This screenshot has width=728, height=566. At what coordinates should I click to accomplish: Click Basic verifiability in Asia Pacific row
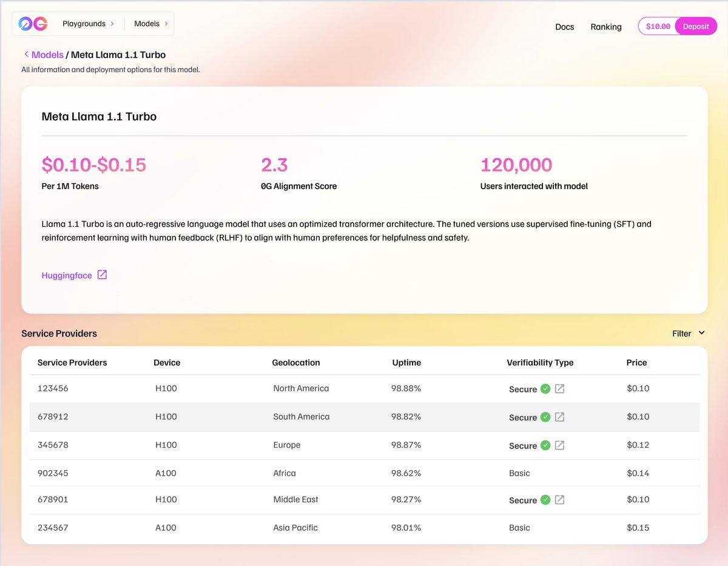pos(519,528)
